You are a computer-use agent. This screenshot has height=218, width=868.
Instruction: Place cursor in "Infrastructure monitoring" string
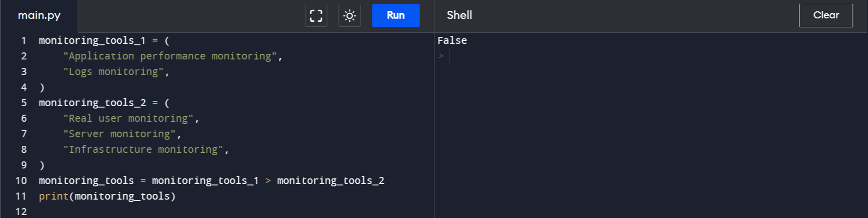(x=143, y=150)
